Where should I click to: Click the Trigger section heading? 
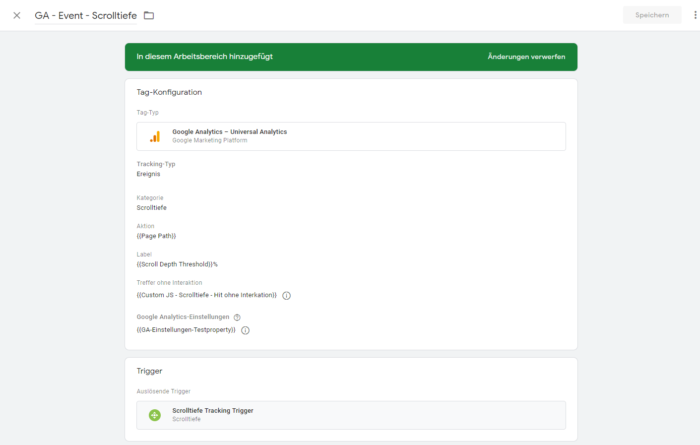point(150,371)
